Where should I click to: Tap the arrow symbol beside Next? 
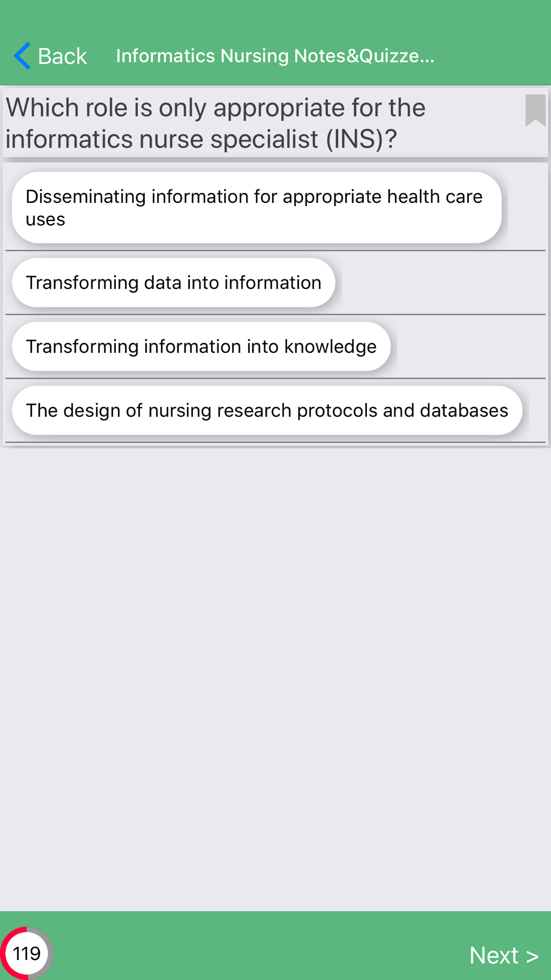pos(532,956)
